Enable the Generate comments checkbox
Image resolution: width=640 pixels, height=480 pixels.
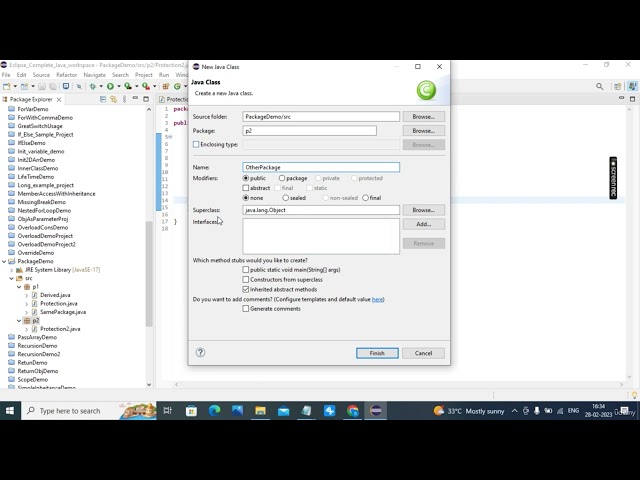click(x=246, y=309)
